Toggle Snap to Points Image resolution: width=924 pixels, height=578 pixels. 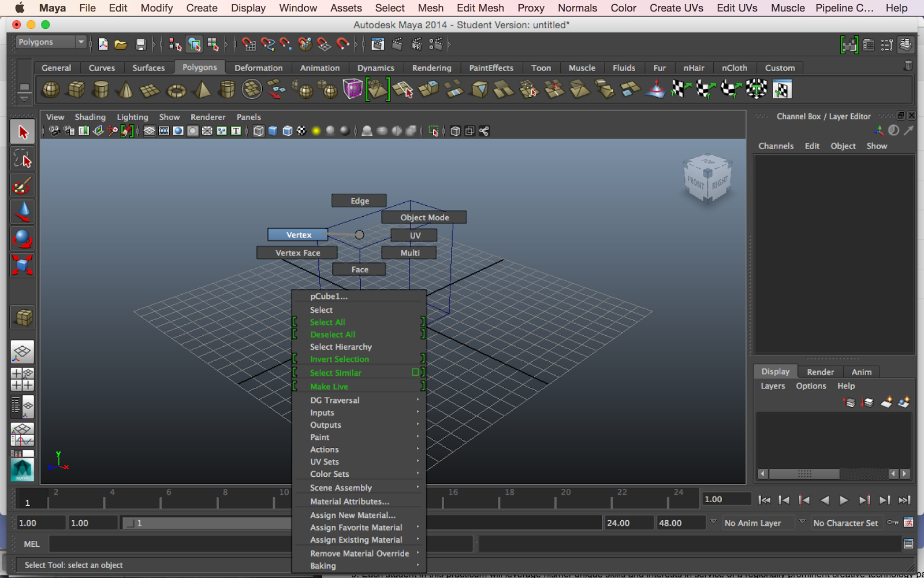[x=286, y=45]
